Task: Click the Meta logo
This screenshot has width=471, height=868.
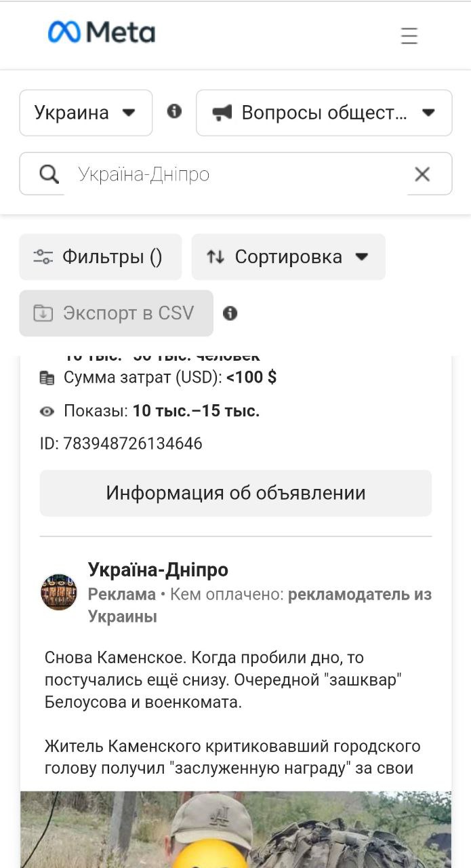Action: pyautogui.click(x=102, y=32)
